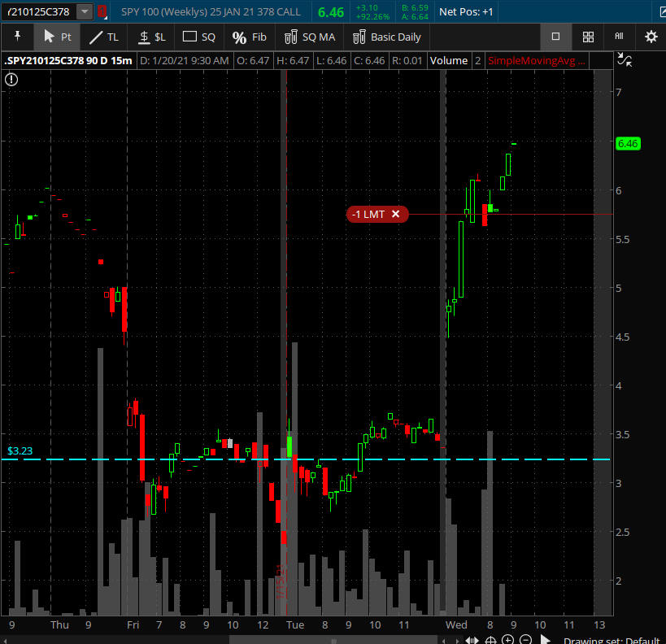Click the D: 1/20/21 9:30 AM readout
The height and width of the screenshot is (644, 666).
pyautogui.click(x=185, y=61)
